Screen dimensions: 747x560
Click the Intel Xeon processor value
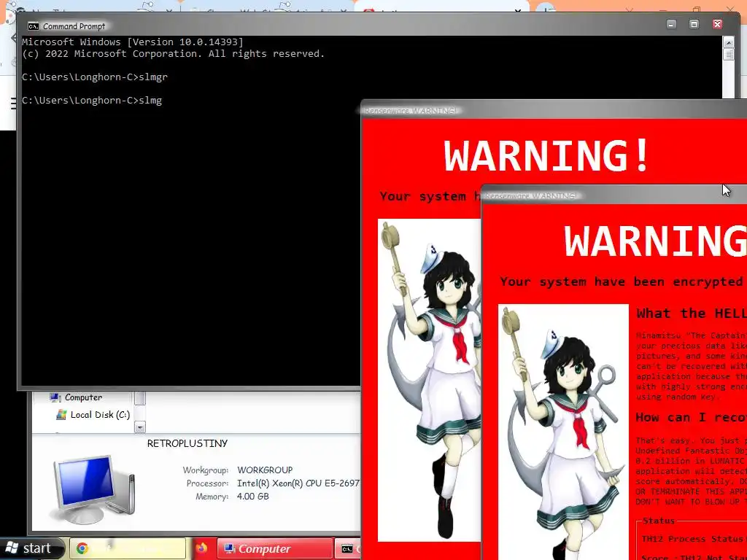pos(298,483)
